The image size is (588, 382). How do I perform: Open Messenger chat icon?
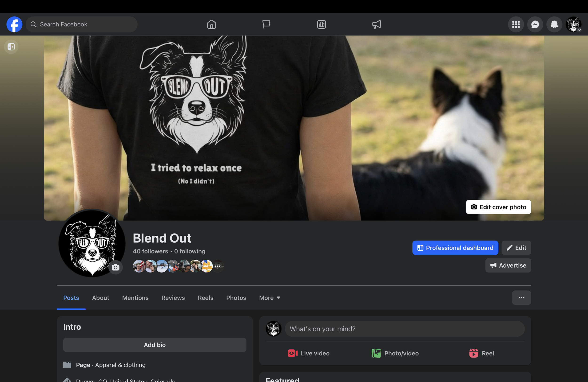pos(535,24)
